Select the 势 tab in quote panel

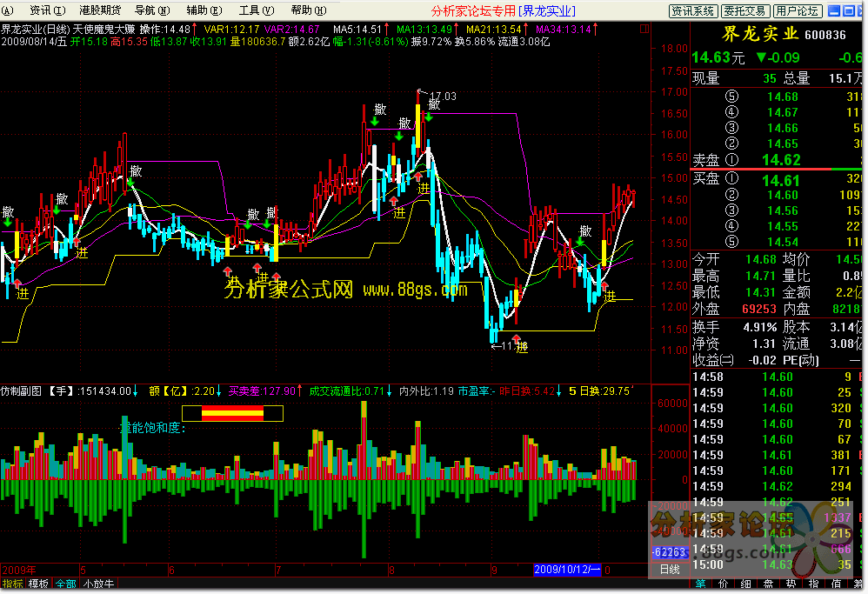pyautogui.click(x=791, y=584)
